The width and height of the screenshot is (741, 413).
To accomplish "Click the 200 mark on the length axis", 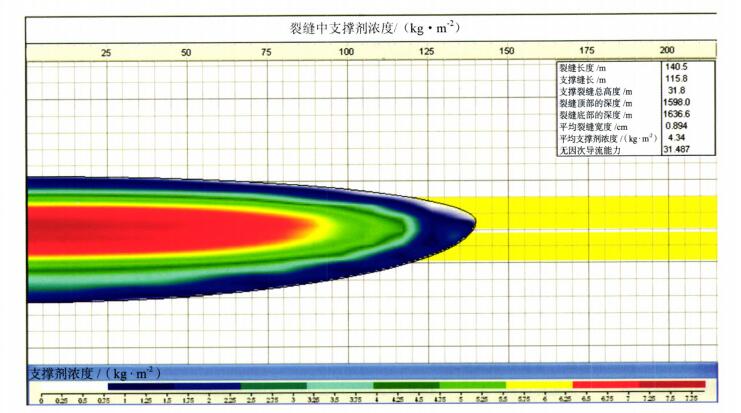I will [x=667, y=51].
